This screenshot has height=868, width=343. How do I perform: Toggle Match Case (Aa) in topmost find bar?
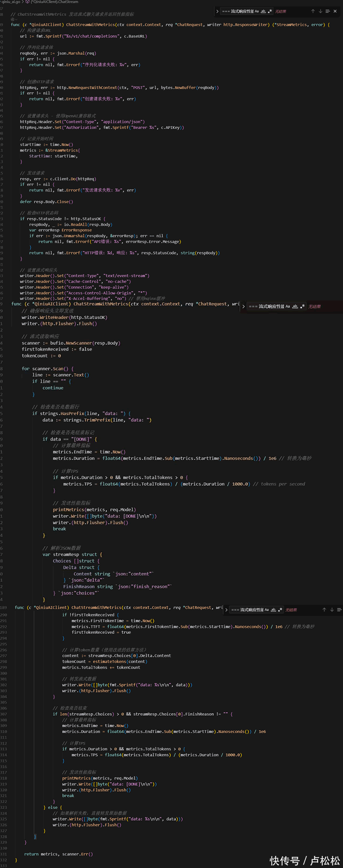point(257,11)
